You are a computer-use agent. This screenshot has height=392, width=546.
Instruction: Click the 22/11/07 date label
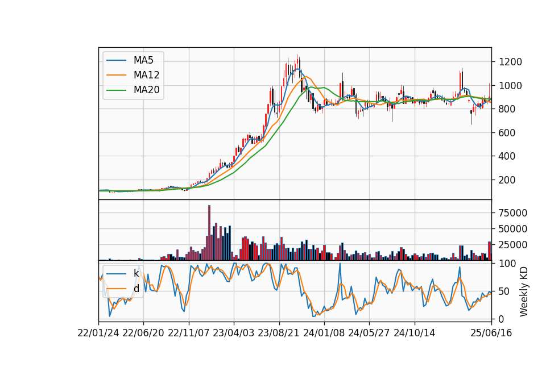189,333
